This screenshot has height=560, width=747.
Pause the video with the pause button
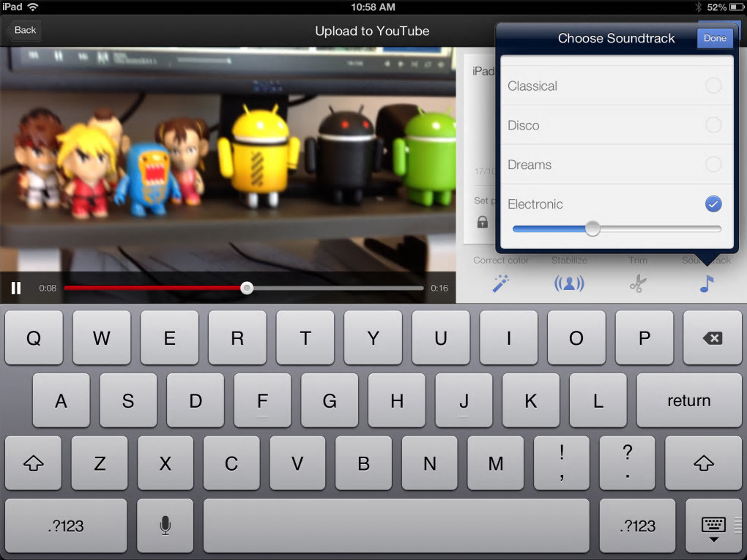15,288
